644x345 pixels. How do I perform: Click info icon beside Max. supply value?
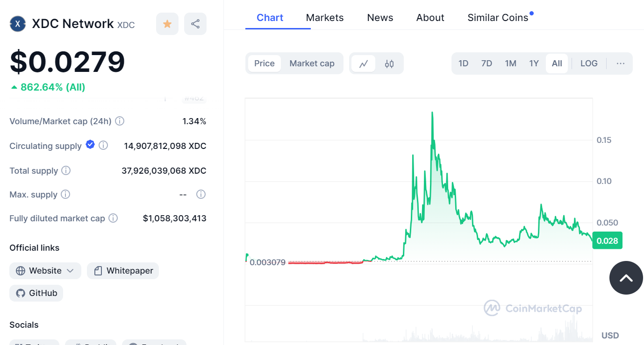pyautogui.click(x=201, y=194)
